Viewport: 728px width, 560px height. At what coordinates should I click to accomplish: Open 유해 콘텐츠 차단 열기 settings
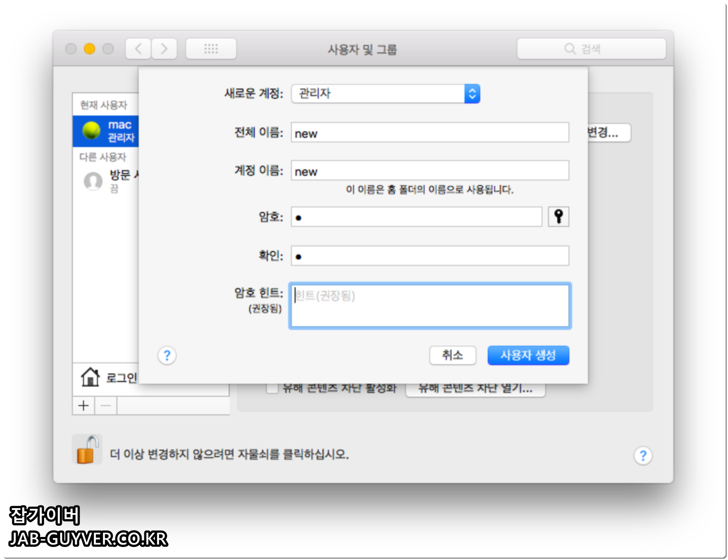tap(476, 389)
